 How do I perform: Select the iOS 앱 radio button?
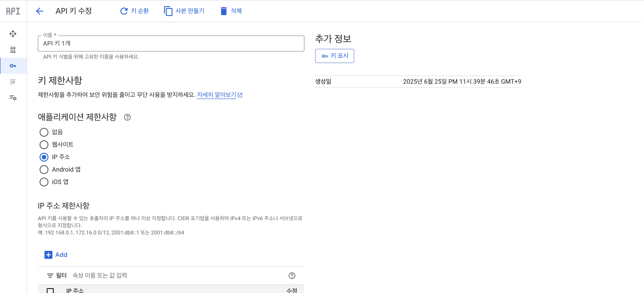click(44, 182)
